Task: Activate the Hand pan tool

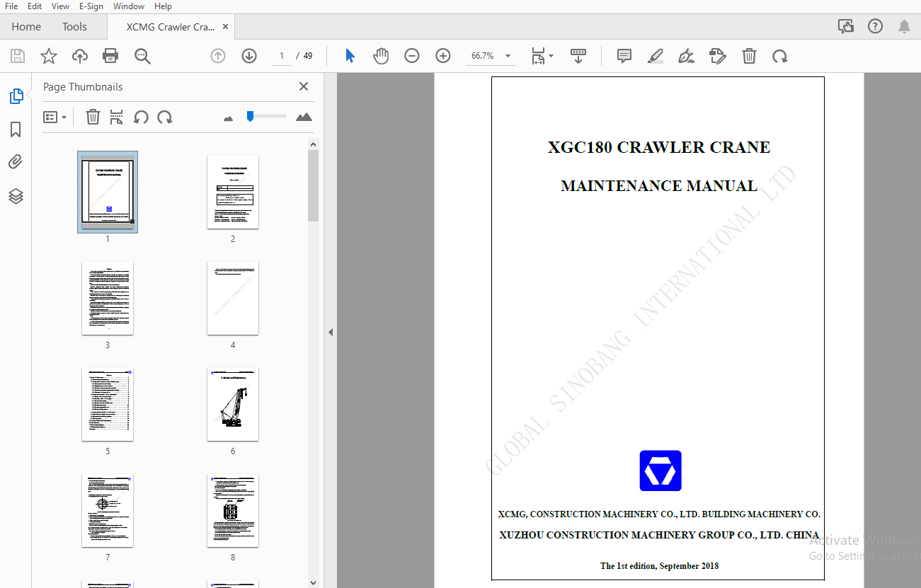Action: coord(381,56)
